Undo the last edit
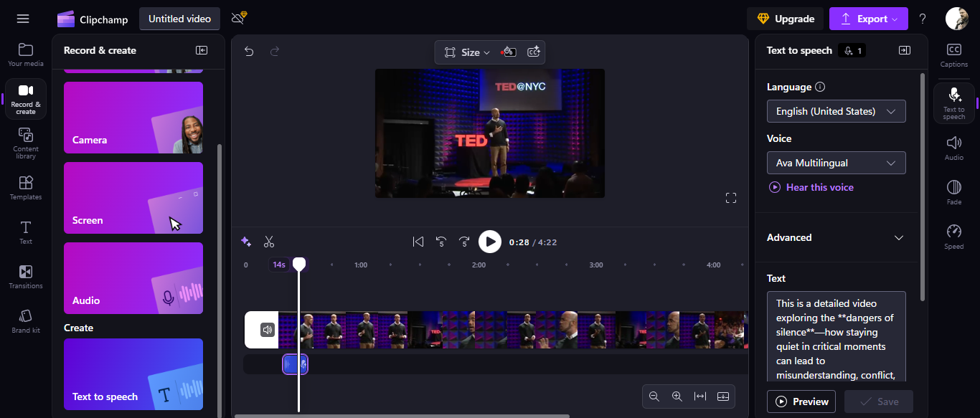Image resolution: width=980 pixels, height=418 pixels. tap(250, 52)
